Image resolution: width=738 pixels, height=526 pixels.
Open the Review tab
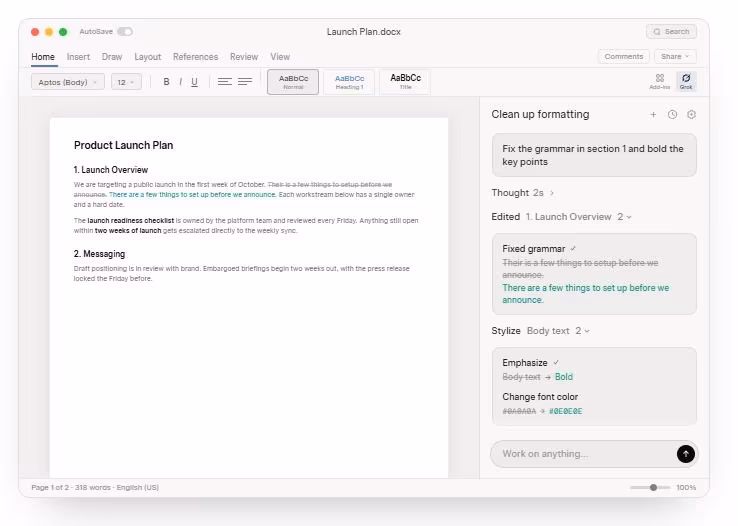click(x=244, y=56)
